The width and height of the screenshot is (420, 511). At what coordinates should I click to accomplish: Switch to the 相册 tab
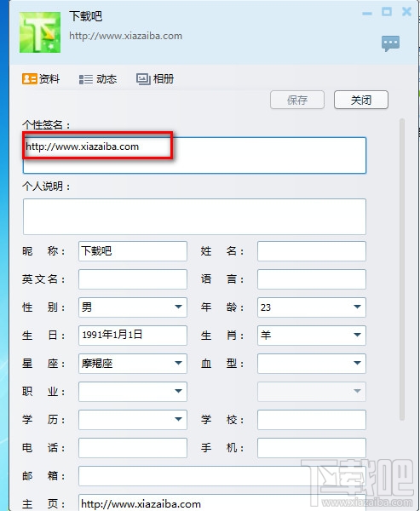click(155, 79)
